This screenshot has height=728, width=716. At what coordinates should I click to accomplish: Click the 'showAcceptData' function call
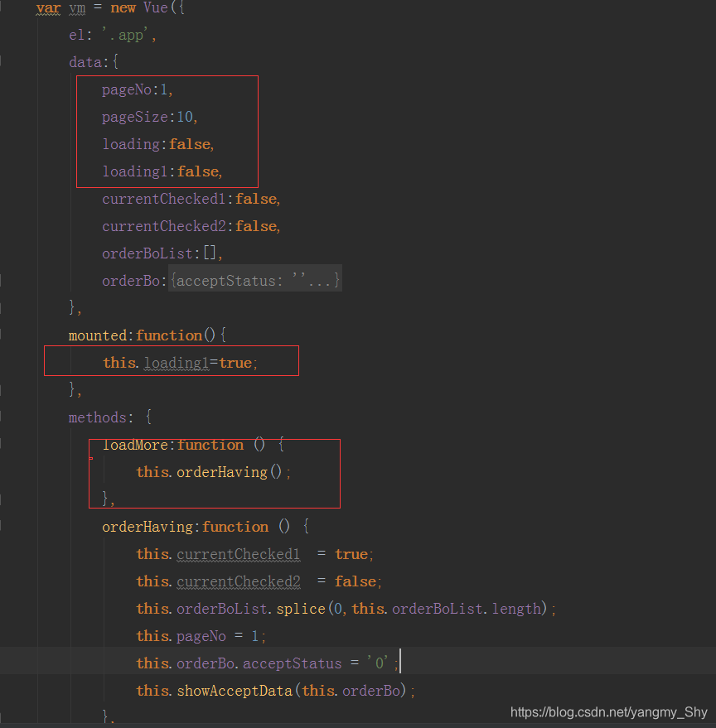click(235, 691)
